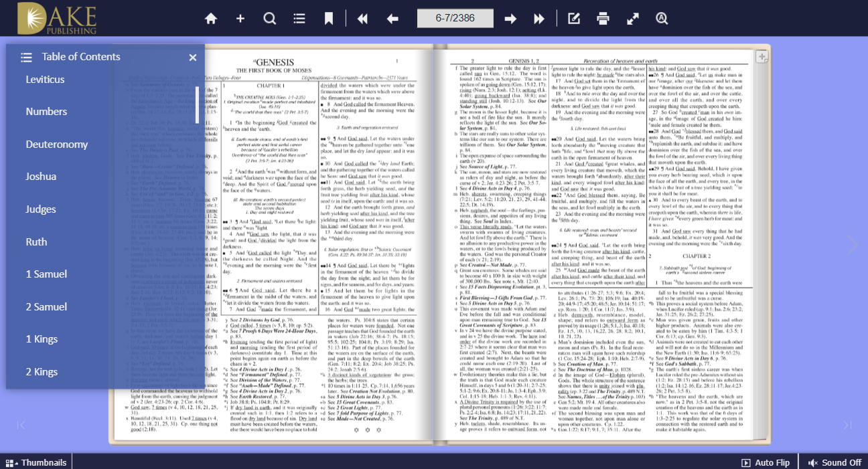The image size is (868, 469).
Task: Select Deuteronomy in the contents list
Action: (x=57, y=145)
